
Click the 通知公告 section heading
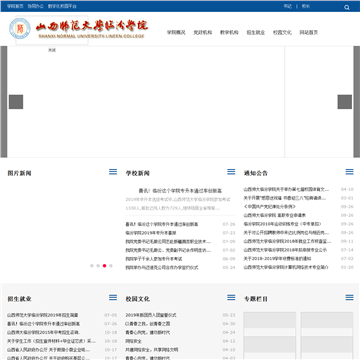(x=255, y=173)
